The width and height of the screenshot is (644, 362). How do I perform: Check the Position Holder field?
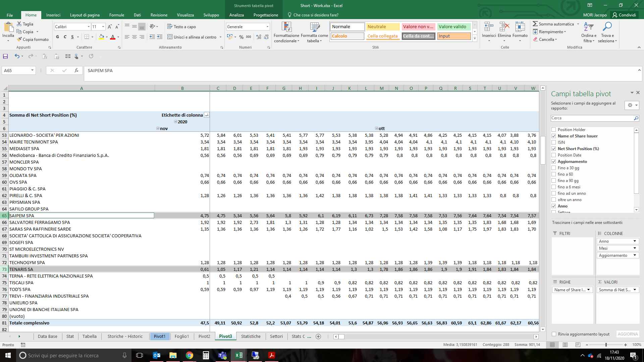tap(554, 130)
